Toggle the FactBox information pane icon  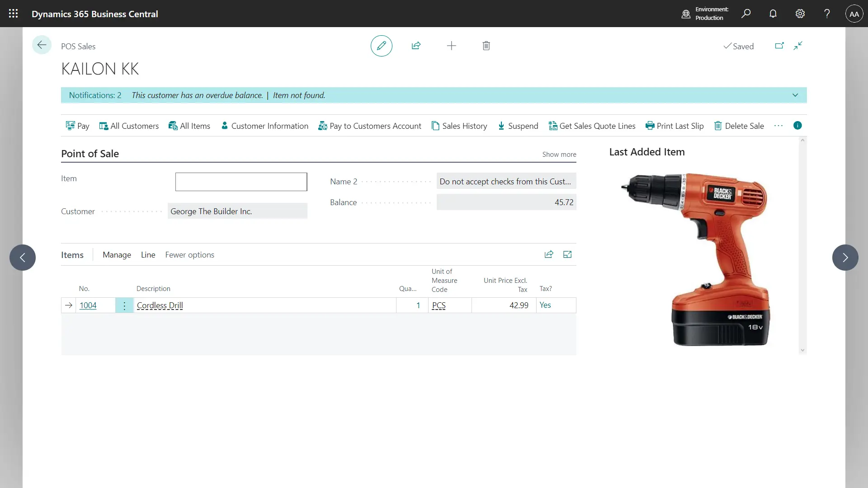click(797, 126)
